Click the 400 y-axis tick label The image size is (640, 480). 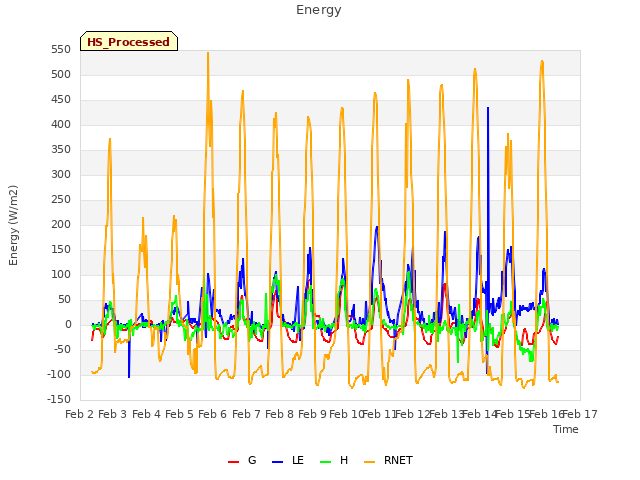pos(61,124)
